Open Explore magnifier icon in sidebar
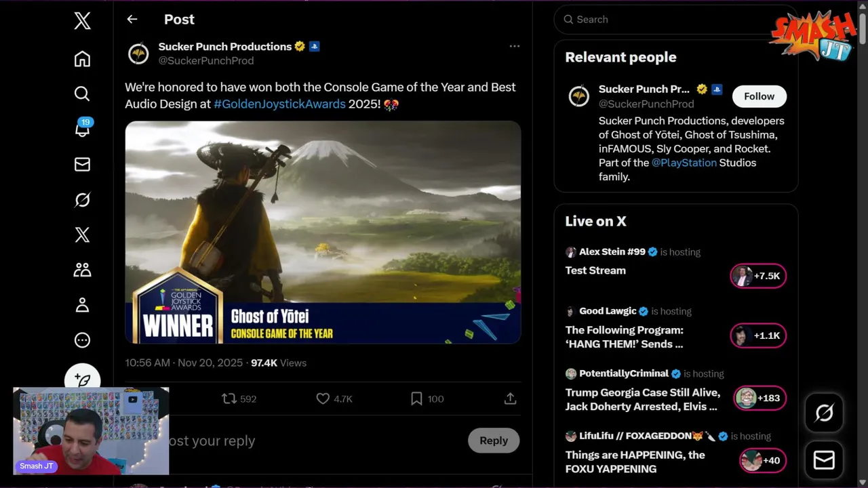 coord(82,94)
